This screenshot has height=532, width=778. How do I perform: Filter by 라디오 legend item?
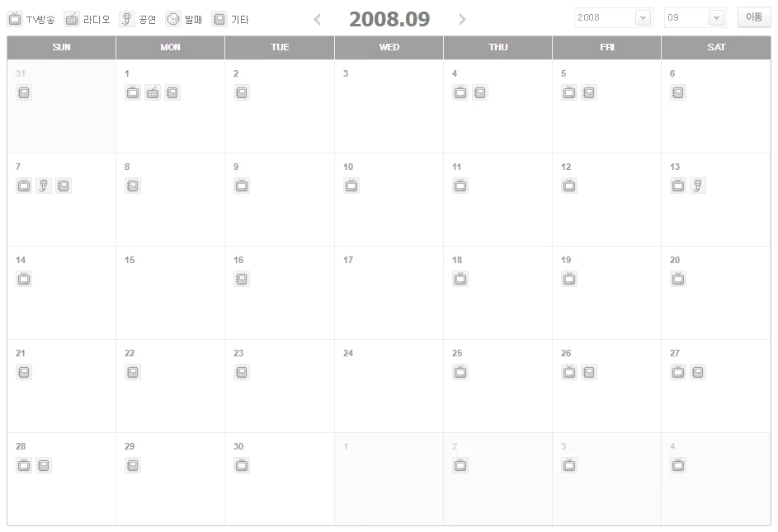[87, 19]
